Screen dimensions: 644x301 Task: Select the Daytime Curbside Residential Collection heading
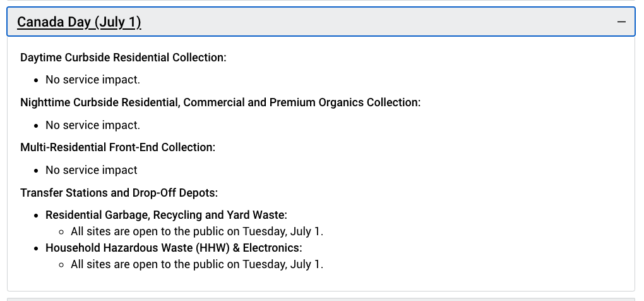pyautogui.click(x=123, y=58)
